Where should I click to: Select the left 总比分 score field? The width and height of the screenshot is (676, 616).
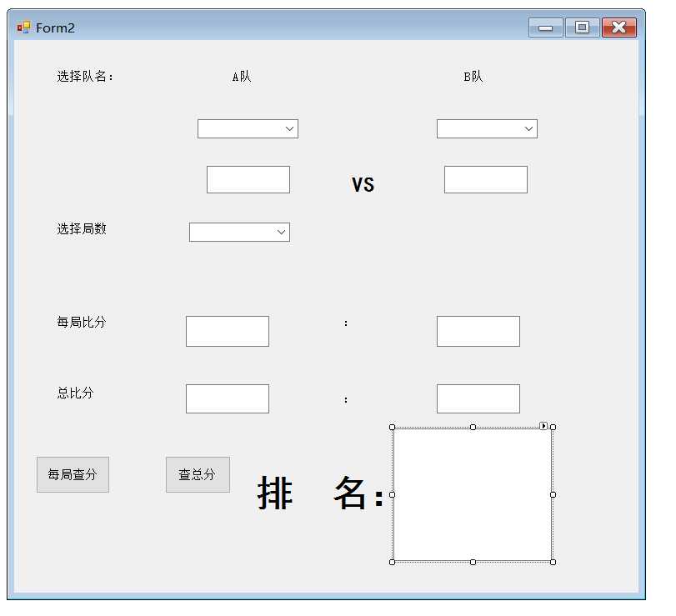(x=227, y=398)
